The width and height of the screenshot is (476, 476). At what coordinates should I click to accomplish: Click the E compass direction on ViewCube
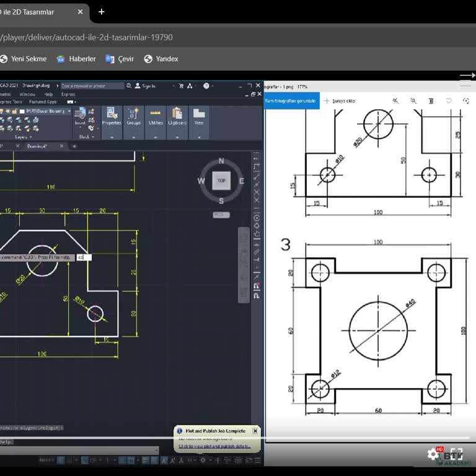tap(242, 181)
